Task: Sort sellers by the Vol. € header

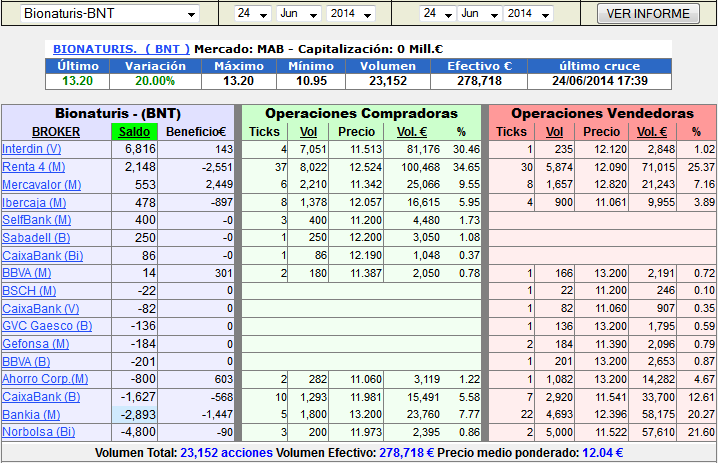Action: (652, 132)
